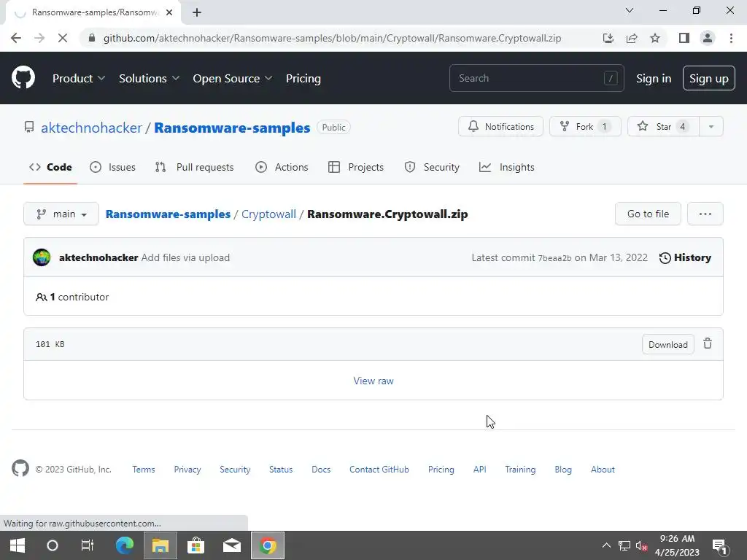The width and height of the screenshot is (747, 560).
Task: Open Chrome side panel icon
Action: 684,38
